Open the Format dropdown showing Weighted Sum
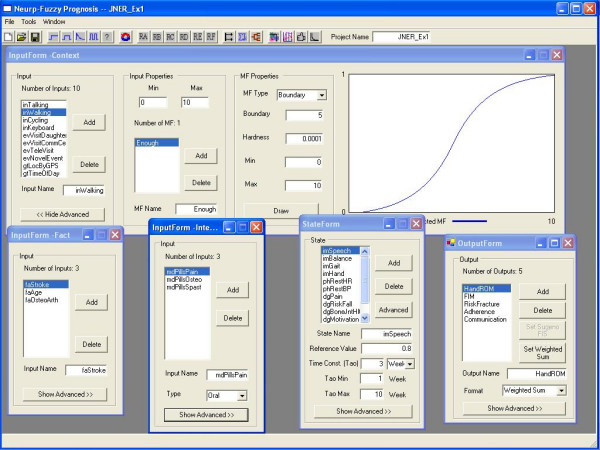Viewport: 600px width, 450px height. click(561, 391)
